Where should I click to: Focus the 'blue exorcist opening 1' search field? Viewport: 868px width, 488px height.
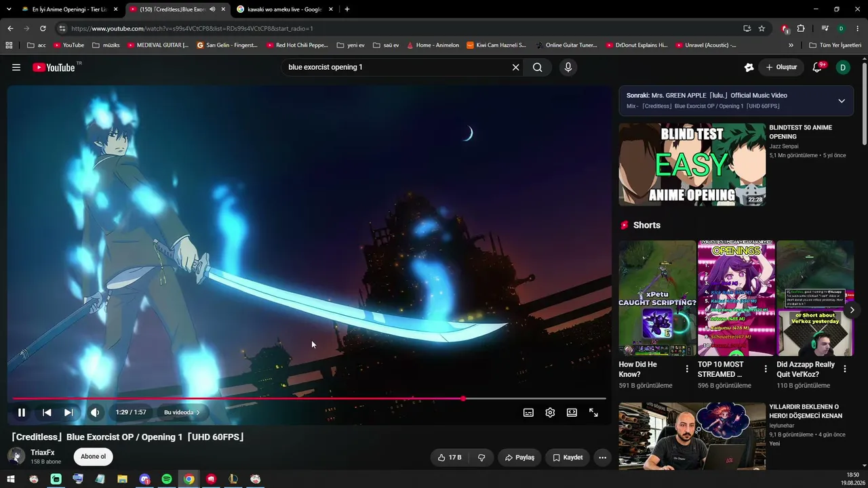pos(397,67)
